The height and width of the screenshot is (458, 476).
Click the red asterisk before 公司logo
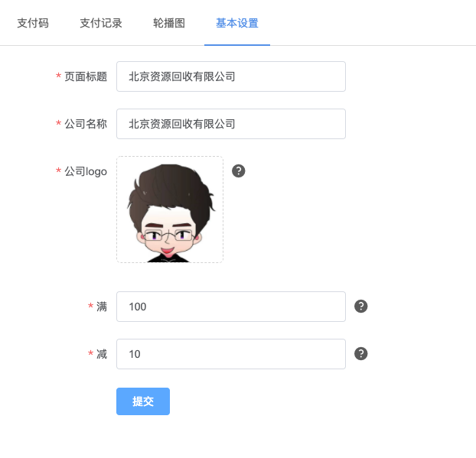point(59,171)
